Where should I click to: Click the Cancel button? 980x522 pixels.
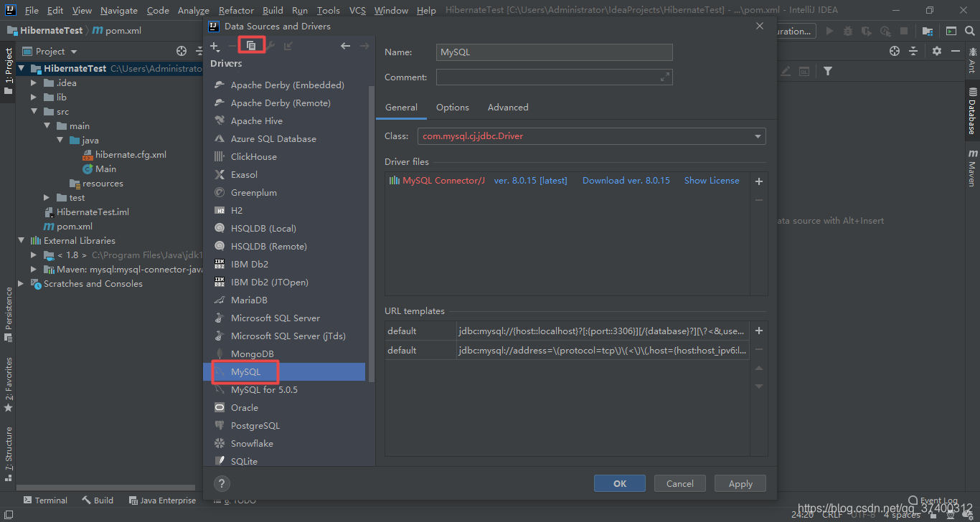click(680, 483)
